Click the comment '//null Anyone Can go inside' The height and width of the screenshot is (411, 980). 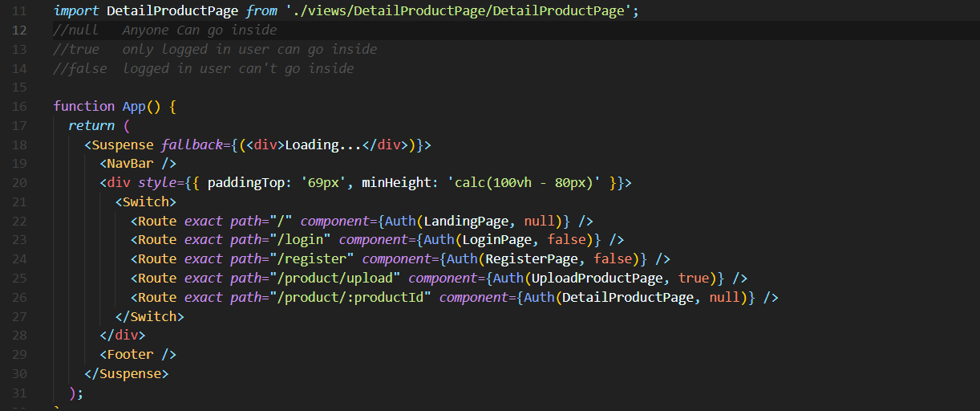click(x=164, y=31)
